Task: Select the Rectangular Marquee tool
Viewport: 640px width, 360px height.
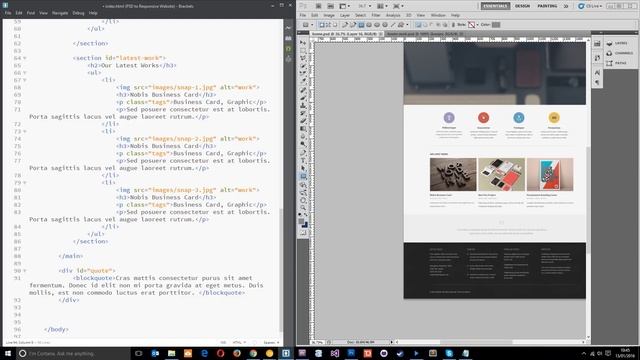Action: click(x=303, y=51)
